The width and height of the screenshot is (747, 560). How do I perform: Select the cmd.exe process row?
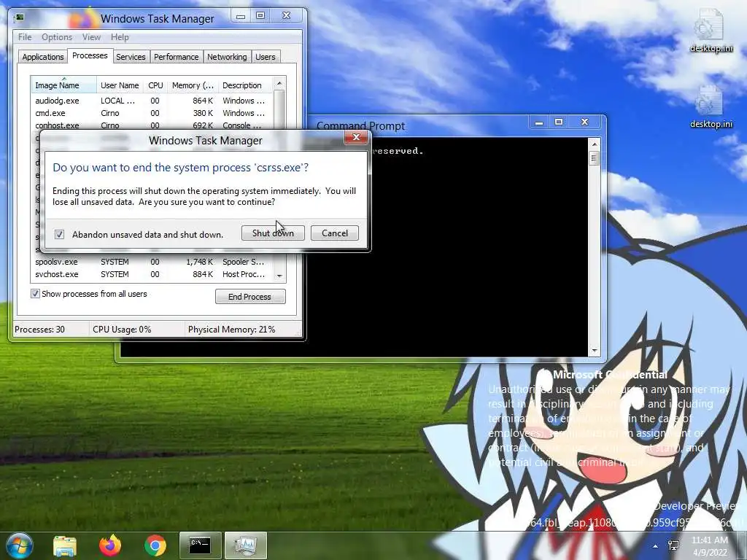[152, 113]
